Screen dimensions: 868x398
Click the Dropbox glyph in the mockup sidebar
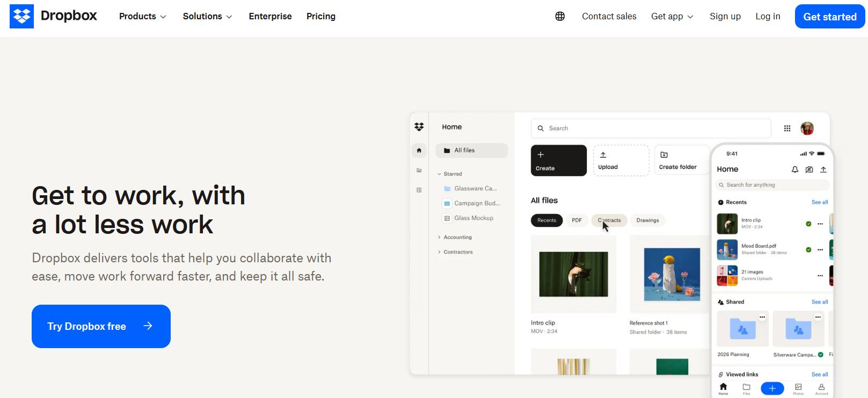pos(419,127)
